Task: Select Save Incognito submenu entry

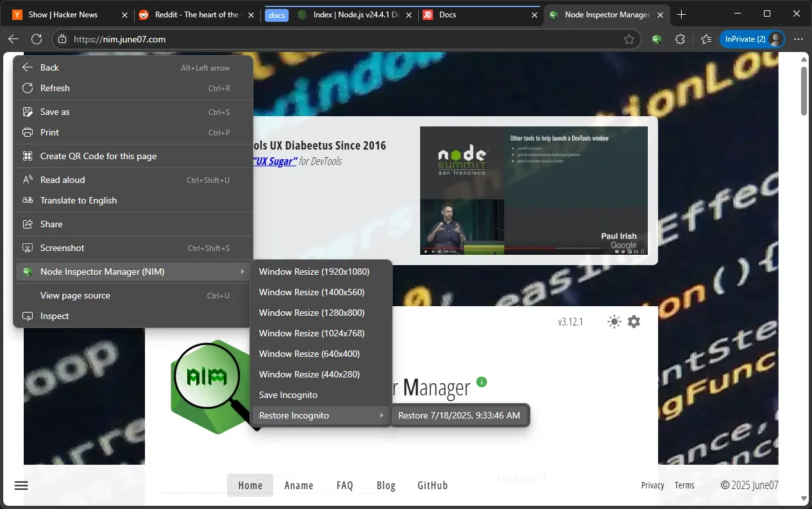Action: pos(321,395)
